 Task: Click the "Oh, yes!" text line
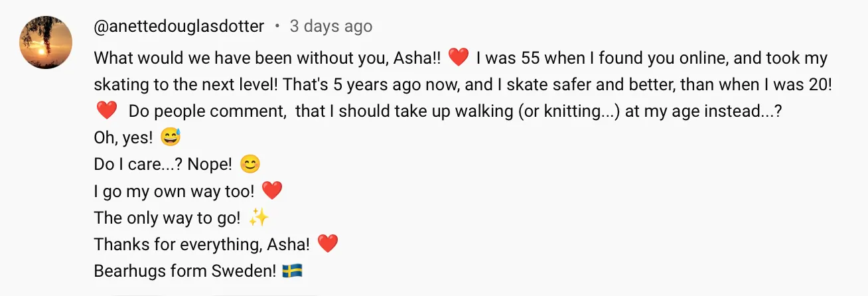pos(123,137)
